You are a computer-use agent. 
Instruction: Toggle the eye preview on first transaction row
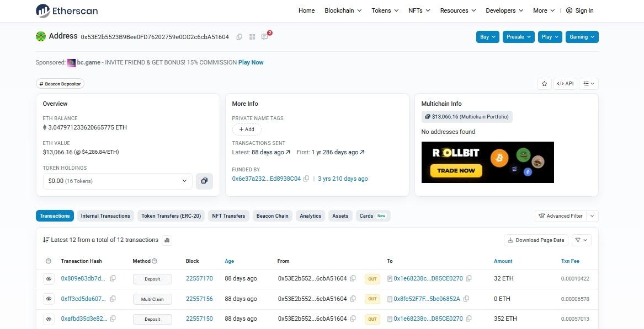(48, 278)
